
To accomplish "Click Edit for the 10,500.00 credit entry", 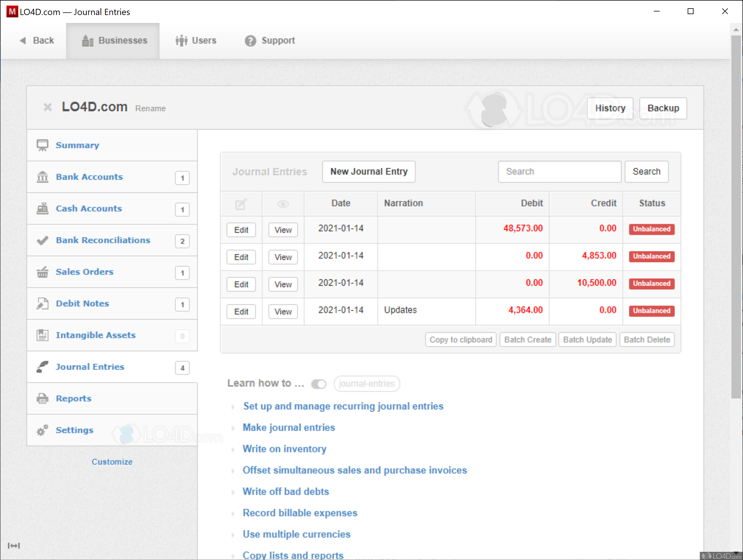I will (241, 284).
